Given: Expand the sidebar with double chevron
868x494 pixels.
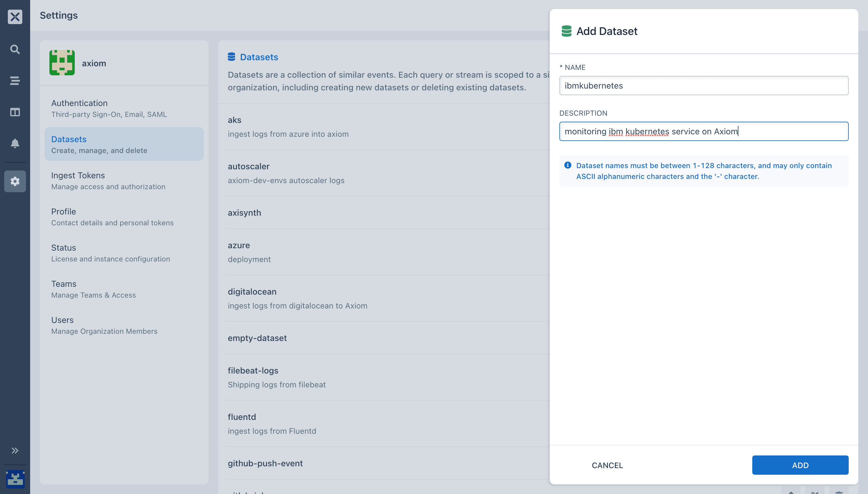Looking at the screenshot, I should click(x=15, y=451).
